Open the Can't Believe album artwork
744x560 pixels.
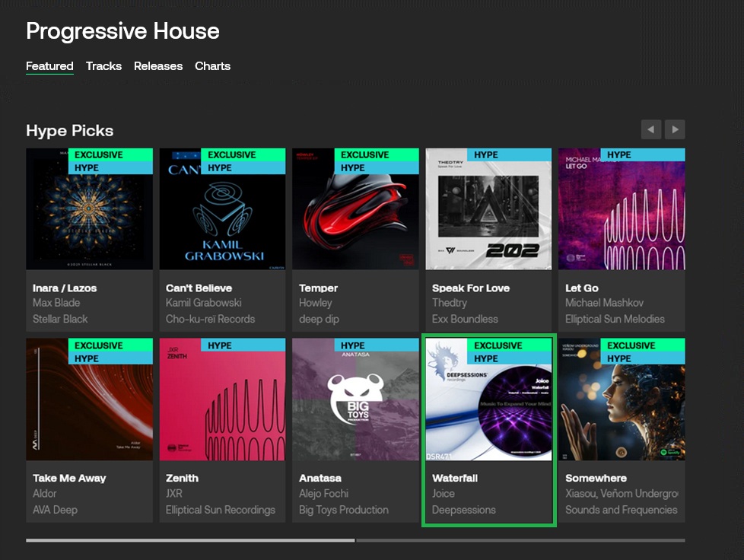pyautogui.click(x=223, y=208)
